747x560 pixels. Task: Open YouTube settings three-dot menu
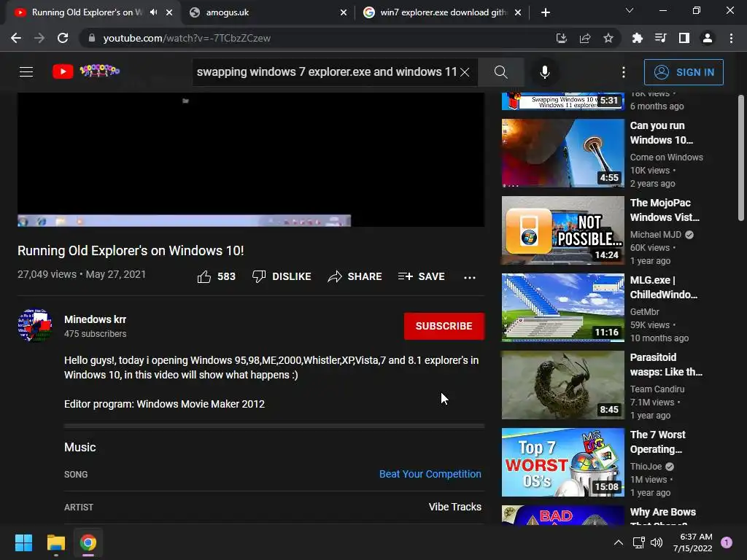click(x=624, y=72)
